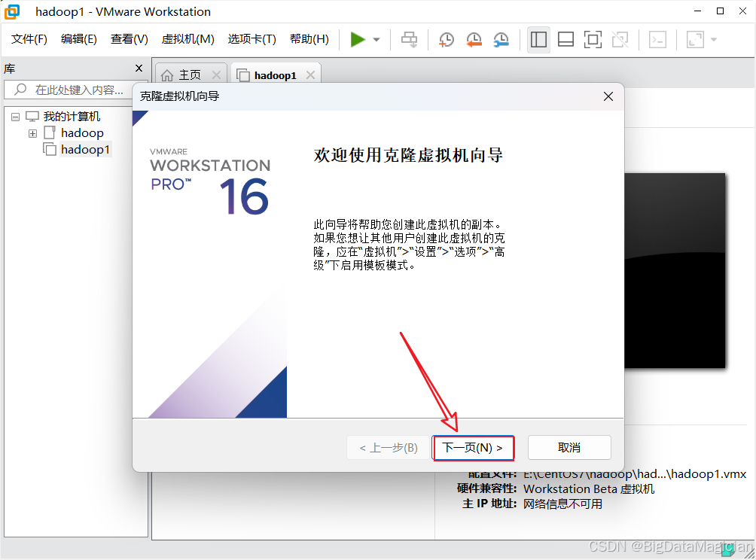Minimize the VMware Workstation window
Screen dimensions: 756x560
(697, 11)
